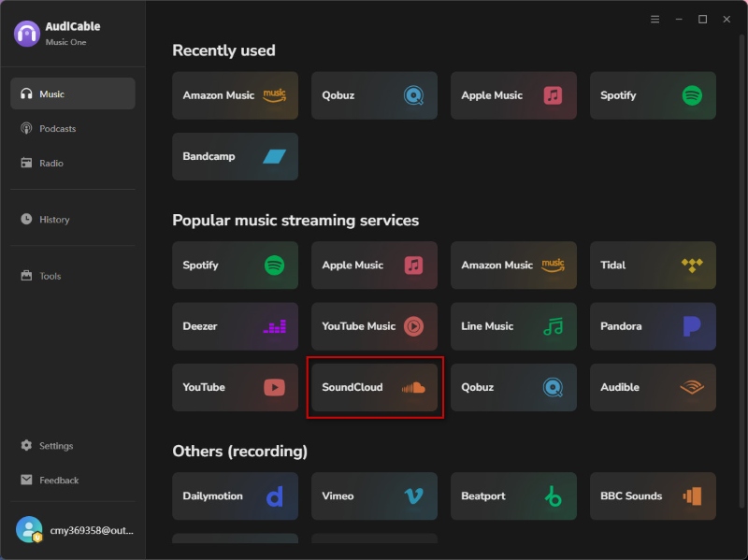The width and height of the screenshot is (748, 560).
Task: Select the Audible service card
Action: tap(653, 387)
